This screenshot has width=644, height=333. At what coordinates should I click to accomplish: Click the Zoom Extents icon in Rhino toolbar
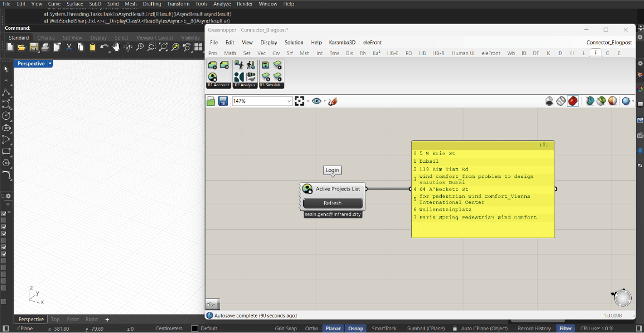point(163,47)
